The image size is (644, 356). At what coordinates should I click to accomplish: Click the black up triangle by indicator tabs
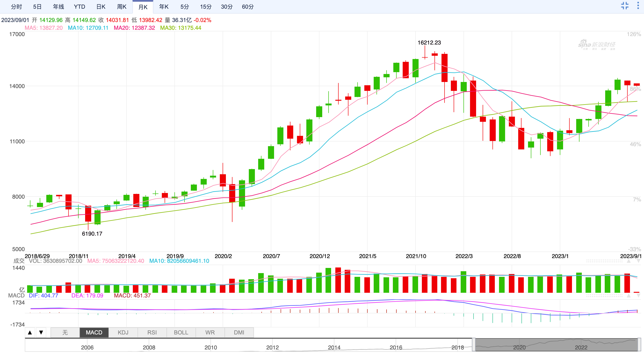30,333
